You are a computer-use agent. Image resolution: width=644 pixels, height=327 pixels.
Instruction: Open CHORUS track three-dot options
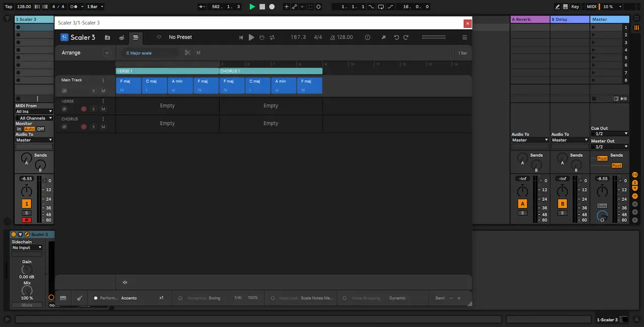tap(103, 119)
